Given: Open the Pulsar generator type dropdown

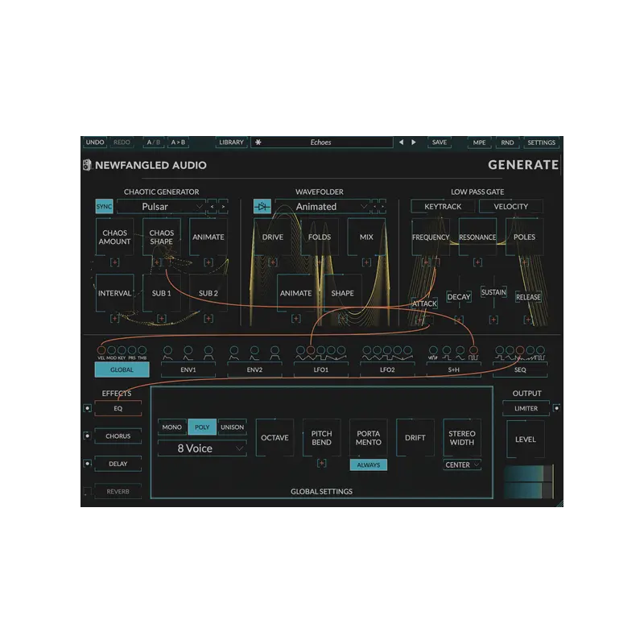Looking at the screenshot, I should pos(161,207).
